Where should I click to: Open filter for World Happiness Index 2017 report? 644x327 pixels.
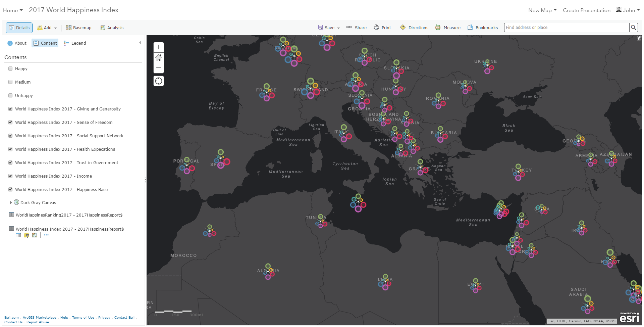pyautogui.click(x=26, y=235)
